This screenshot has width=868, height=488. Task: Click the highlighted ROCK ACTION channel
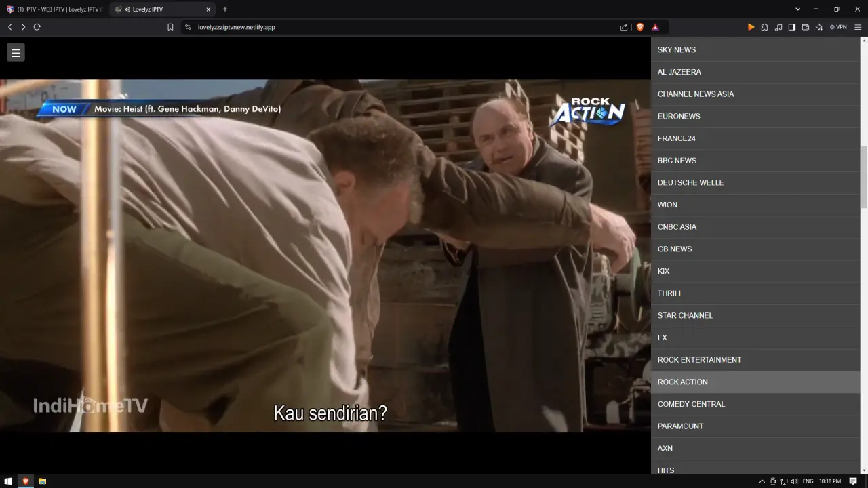point(755,382)
